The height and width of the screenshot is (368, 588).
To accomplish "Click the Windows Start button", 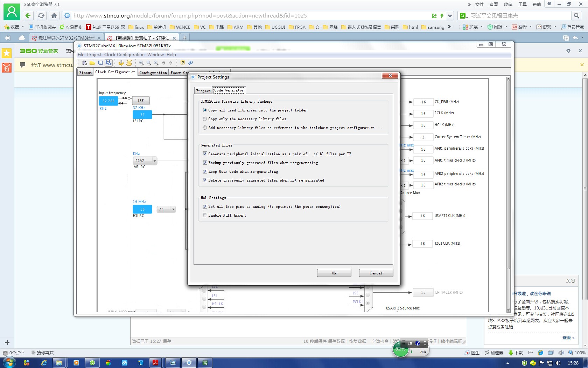I will coord(9,362).
